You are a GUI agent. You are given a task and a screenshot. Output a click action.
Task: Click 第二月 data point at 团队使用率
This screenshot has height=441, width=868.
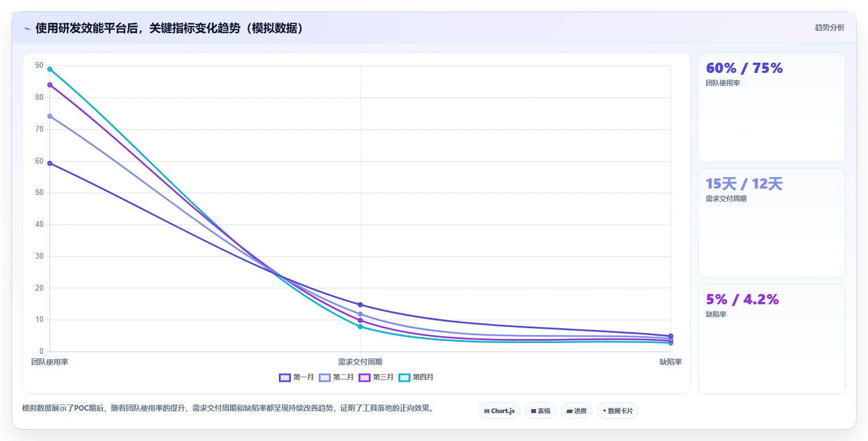(50, 116)
